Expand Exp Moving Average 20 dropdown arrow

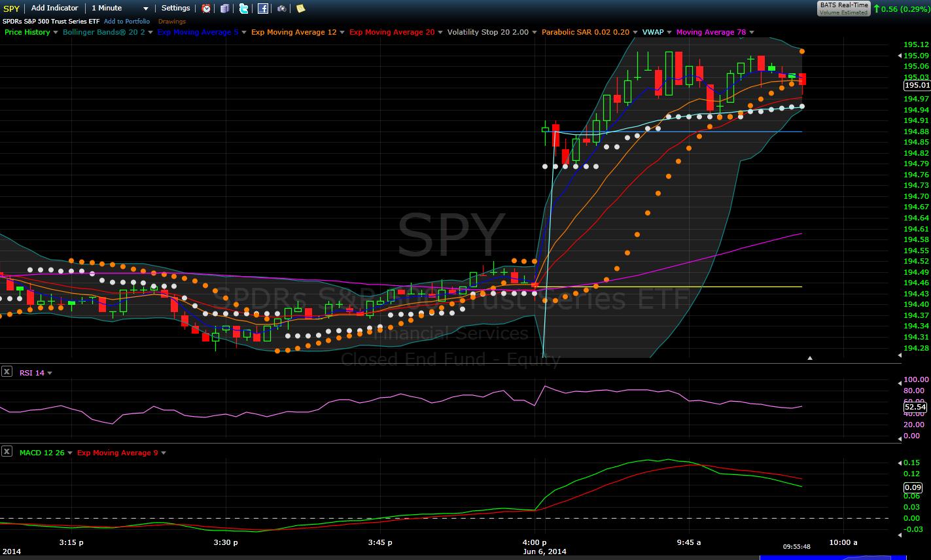pyautogui.click(x=440, y=32)
